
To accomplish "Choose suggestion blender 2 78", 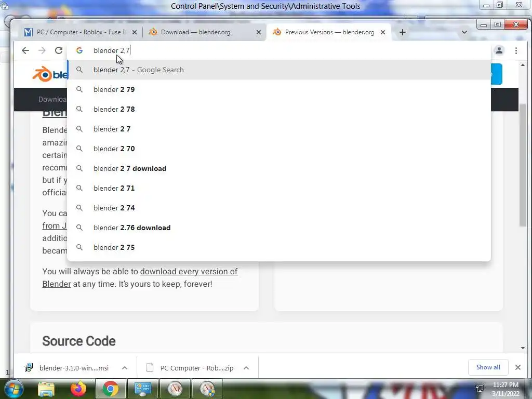I will point(279,109).
